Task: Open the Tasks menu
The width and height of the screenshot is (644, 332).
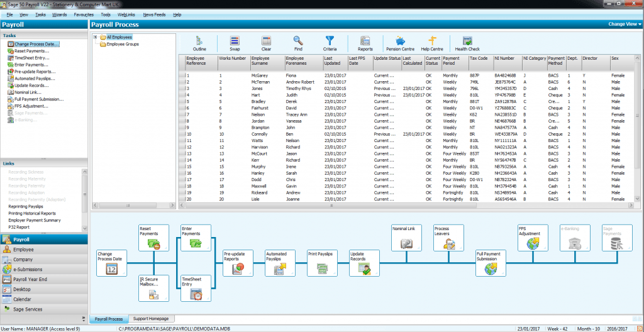Action: [40, 14]
